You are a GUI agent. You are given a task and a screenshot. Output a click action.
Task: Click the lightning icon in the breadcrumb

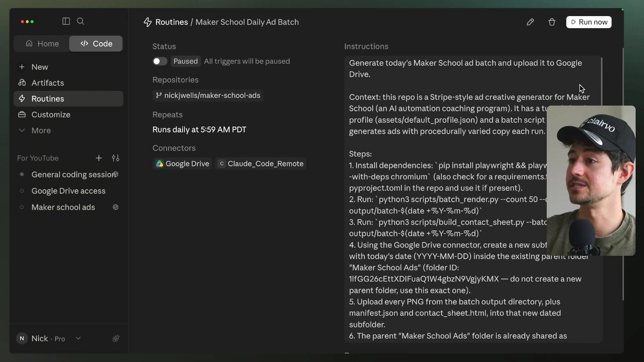[x=148, y=22]
